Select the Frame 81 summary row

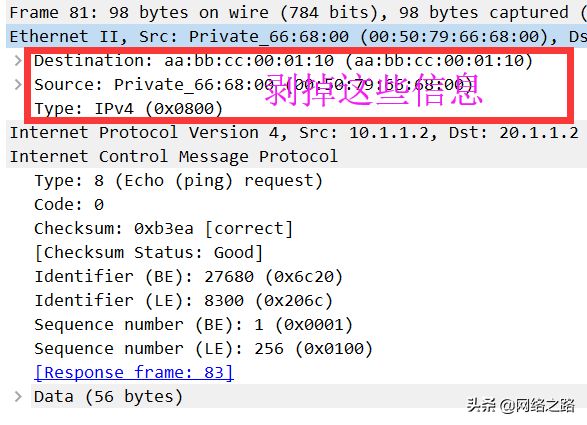296,12
